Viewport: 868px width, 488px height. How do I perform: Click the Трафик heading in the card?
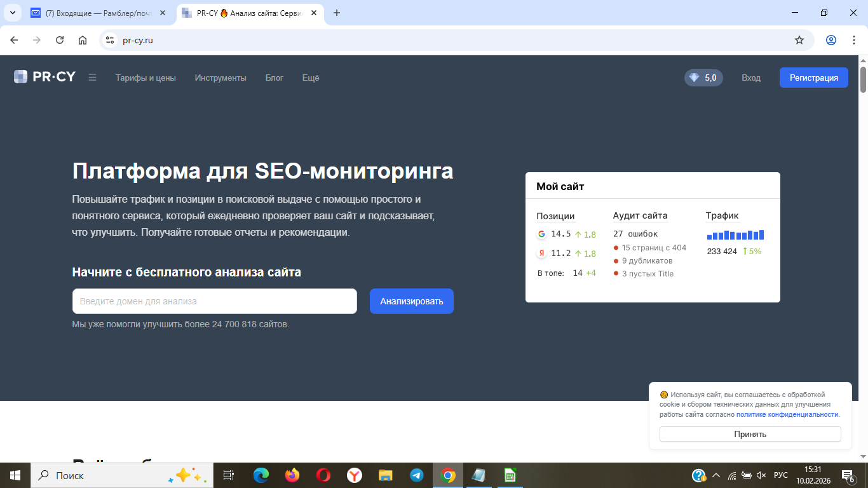click(722, 216)
